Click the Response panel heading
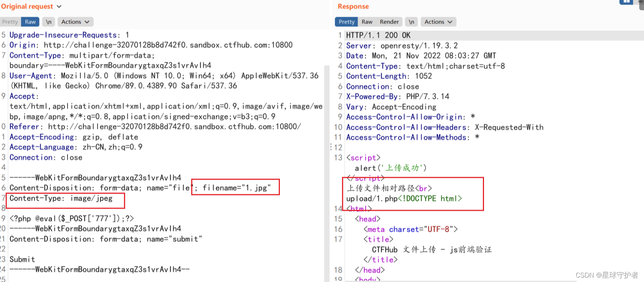The width and height of the screenshot is (644, 282). pos(353,7)
